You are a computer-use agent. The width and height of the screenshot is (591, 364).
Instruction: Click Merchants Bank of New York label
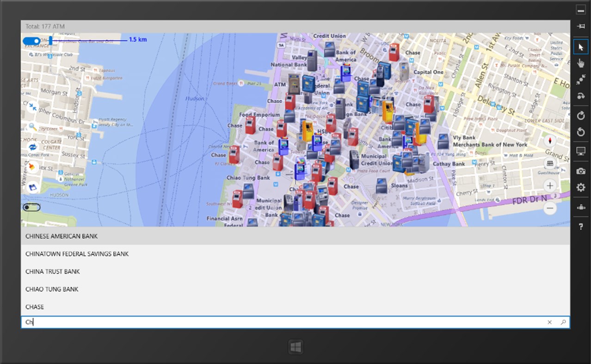coord(490,144)
